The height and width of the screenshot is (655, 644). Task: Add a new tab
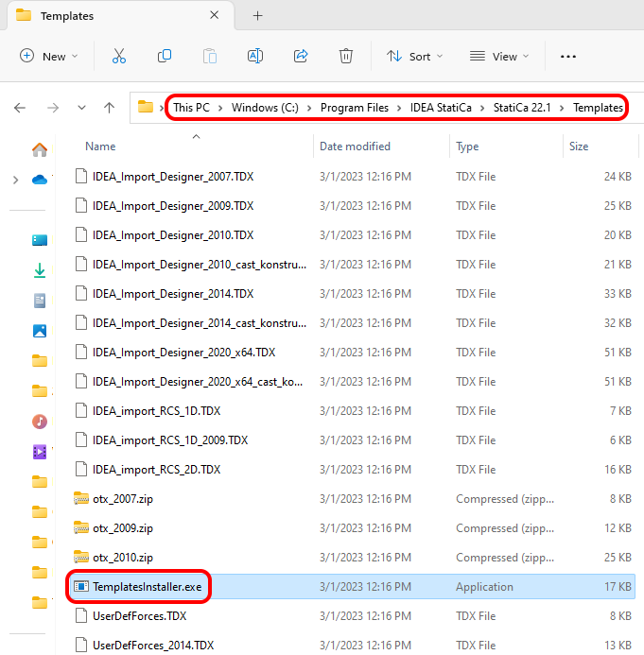[257, 16]
